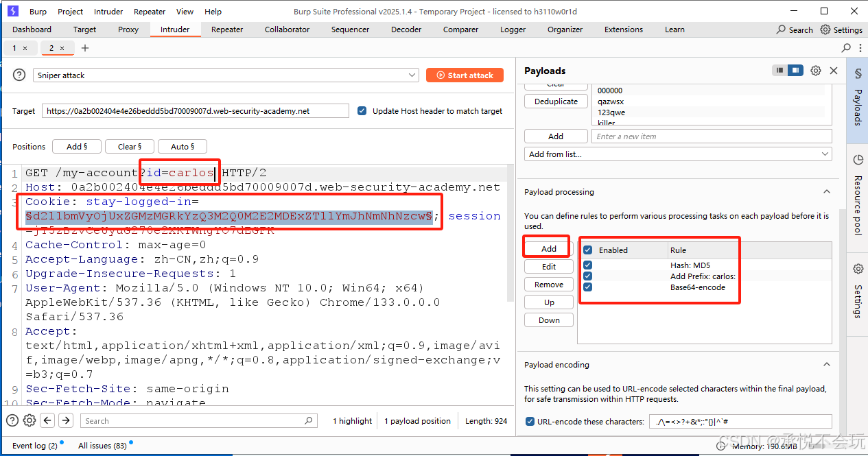The image size is (868, 456).
Task: Open the Search magnifier in top bar
Action: (782, 29)
